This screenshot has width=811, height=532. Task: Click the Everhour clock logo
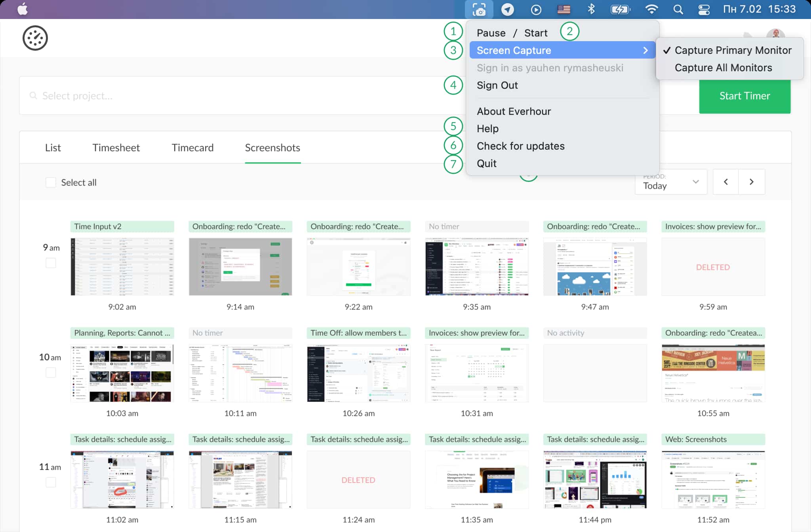[35, 38]
